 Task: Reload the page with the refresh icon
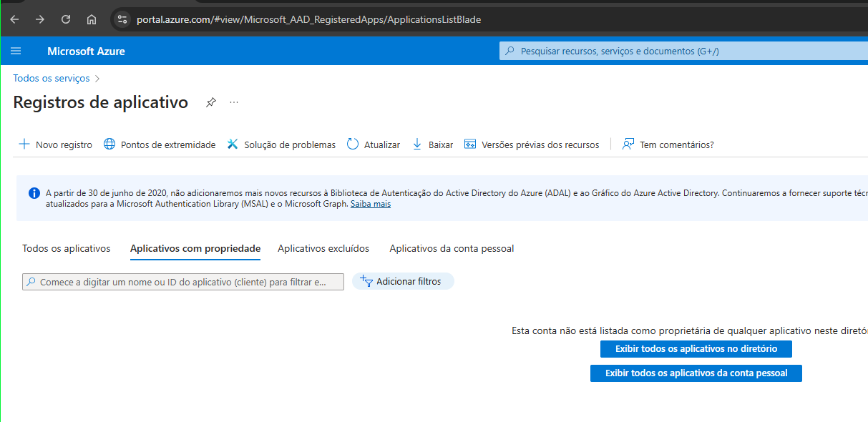point(66,19)
